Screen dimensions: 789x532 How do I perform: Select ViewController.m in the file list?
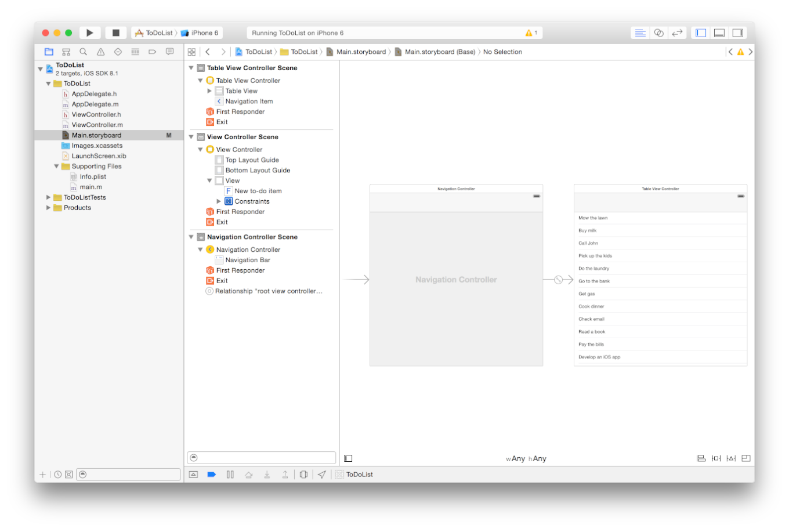(x=97, y=125)
